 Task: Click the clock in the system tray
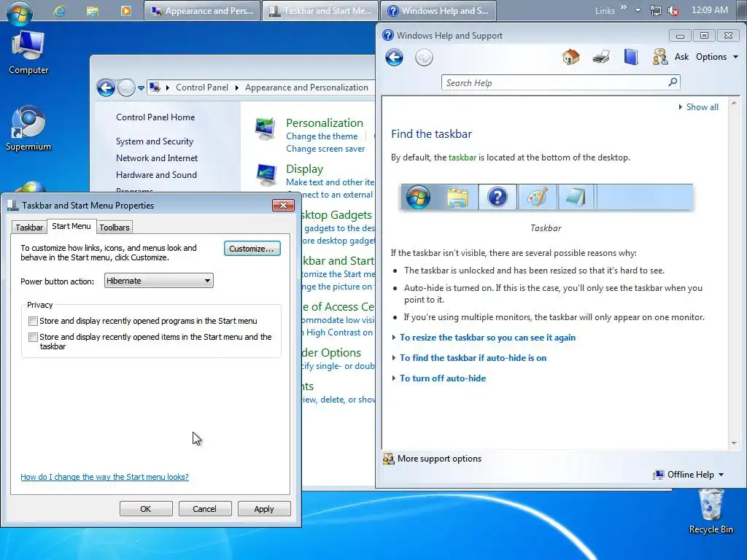(709, 10)
